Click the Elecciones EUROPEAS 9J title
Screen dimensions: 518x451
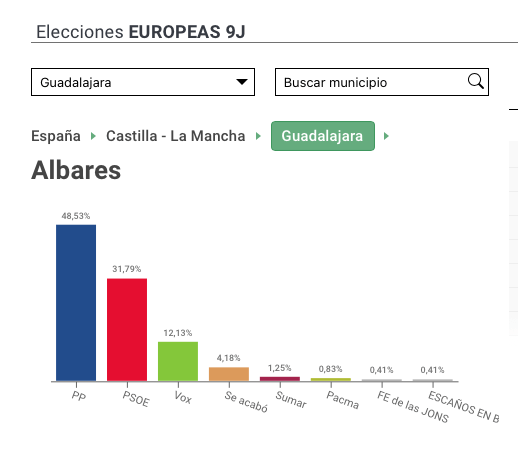(141, 32)
